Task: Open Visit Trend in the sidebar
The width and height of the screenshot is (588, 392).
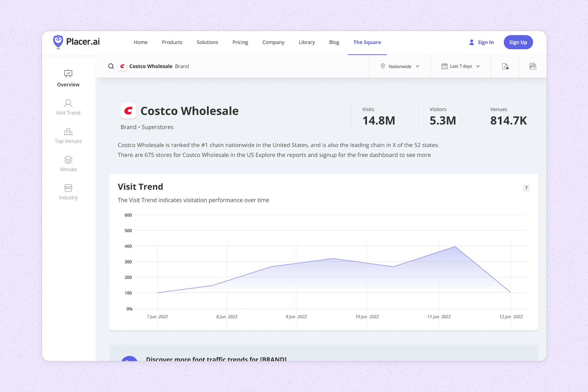Action: point(68,107)
